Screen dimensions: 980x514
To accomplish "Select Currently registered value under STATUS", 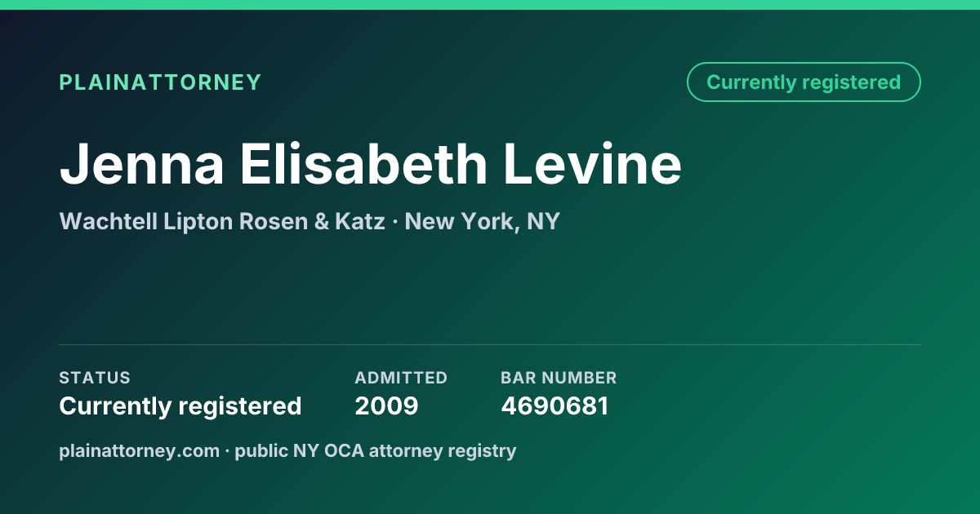I will click(x=180, y=405).
